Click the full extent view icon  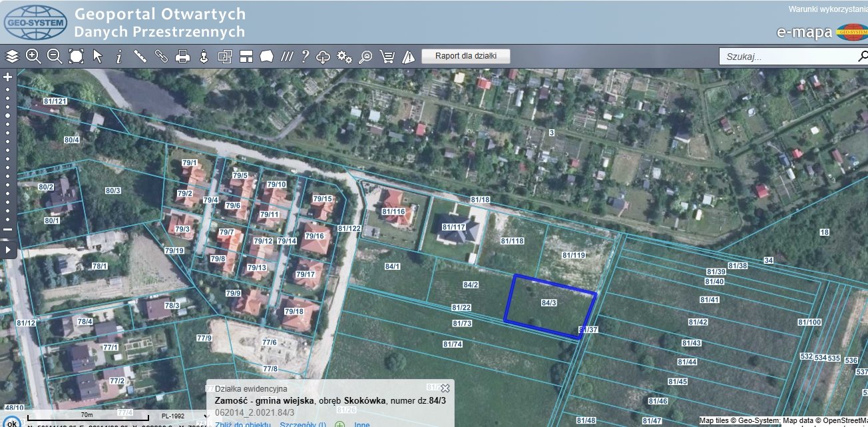[x=76, y=56]
